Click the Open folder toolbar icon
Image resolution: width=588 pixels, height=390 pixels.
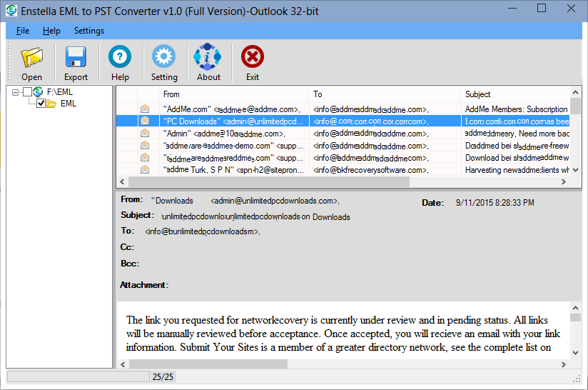pos(31,57)
